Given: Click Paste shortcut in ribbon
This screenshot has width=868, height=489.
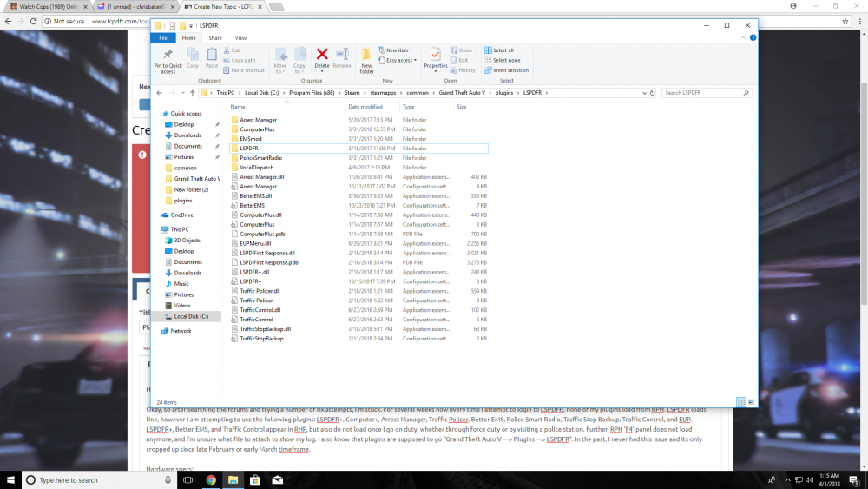Looking at the screenshot, I should click(x=244, y=70).
